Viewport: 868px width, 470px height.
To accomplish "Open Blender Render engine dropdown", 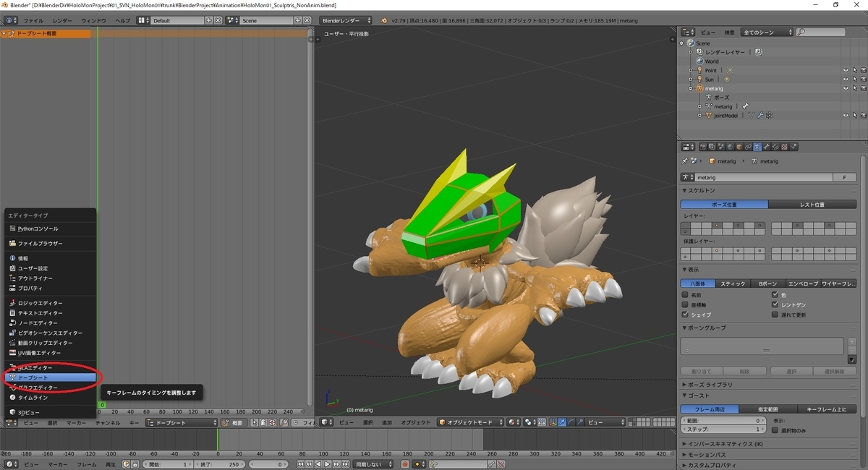I will (x=346, y=20).
